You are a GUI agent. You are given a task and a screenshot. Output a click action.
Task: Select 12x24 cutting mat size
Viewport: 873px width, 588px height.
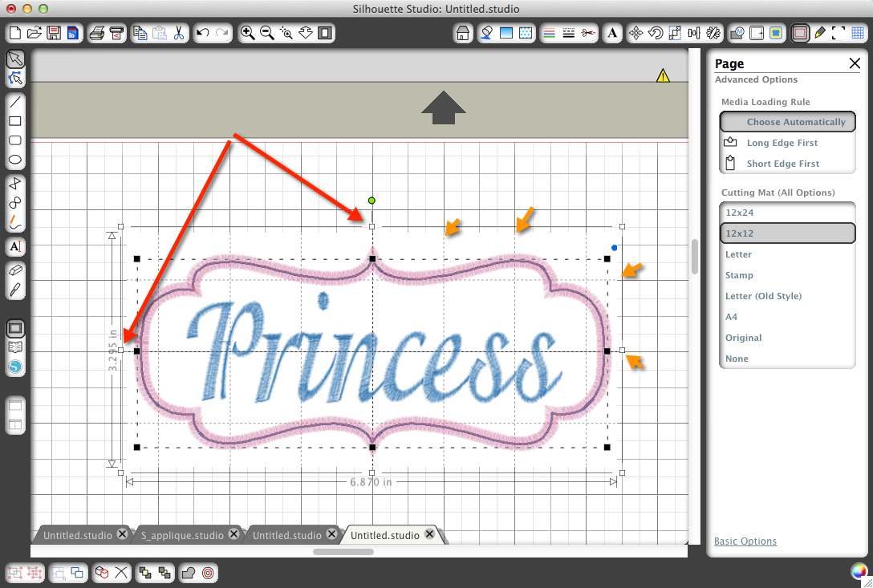click(739, 213)
